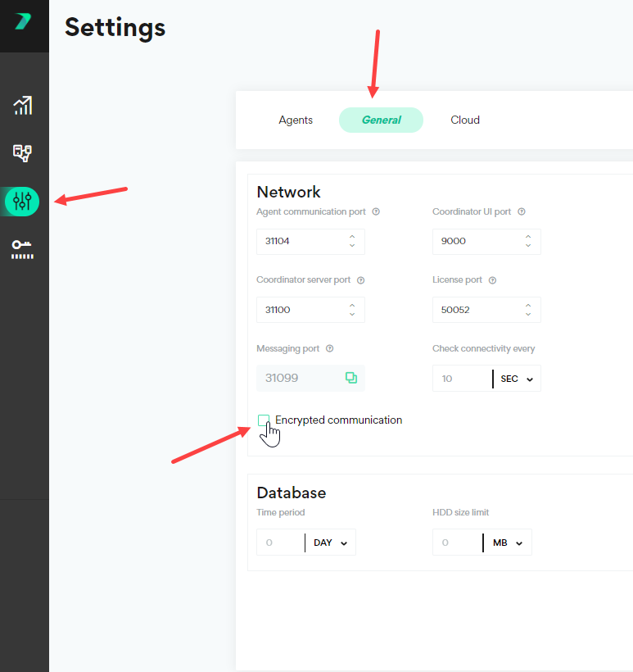Viewport: 633px width, 672px height.
Task: Select the General tab
Action: 381,120
